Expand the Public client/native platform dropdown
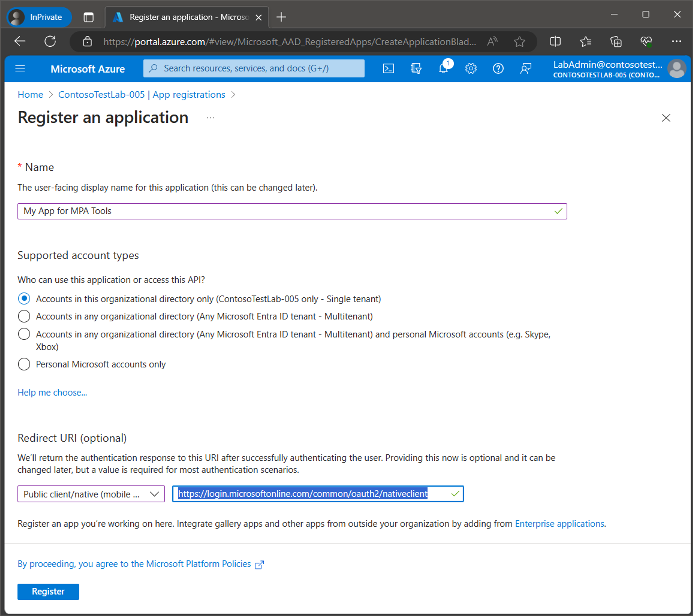693x616 pixels. point(91,494)
